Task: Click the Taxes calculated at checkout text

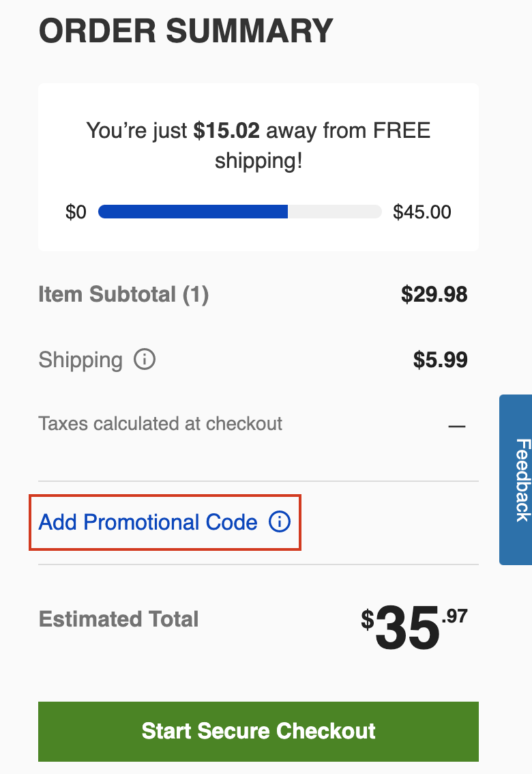Action: (x=160, y=424)
